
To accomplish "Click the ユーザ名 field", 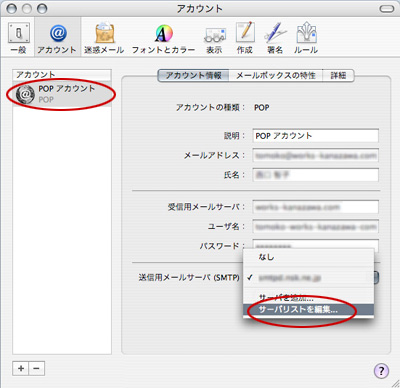I will tap(315, 227).
